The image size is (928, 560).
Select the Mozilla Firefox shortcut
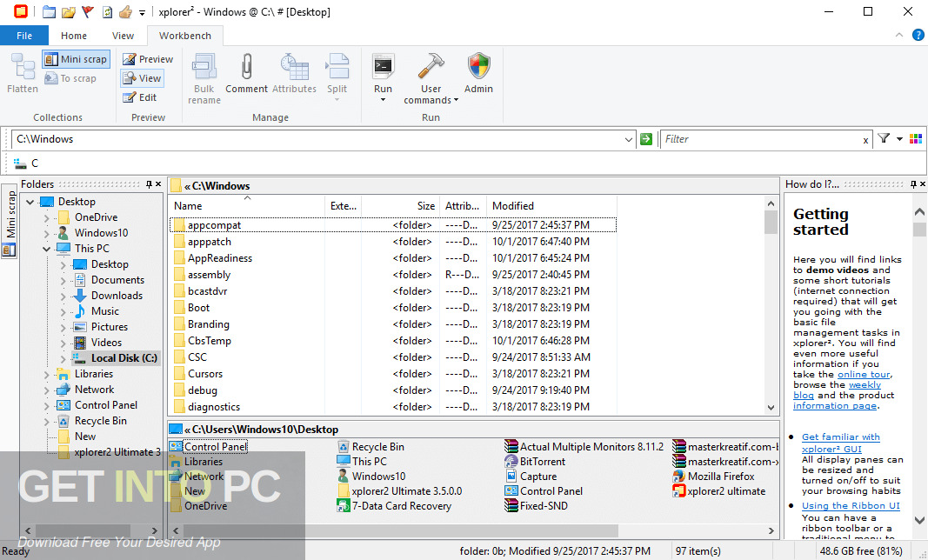[713, 477]
